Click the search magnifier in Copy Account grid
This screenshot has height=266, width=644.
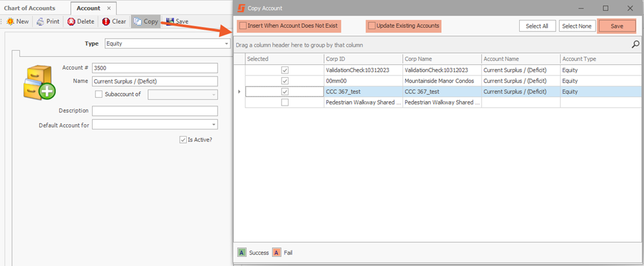636,45
